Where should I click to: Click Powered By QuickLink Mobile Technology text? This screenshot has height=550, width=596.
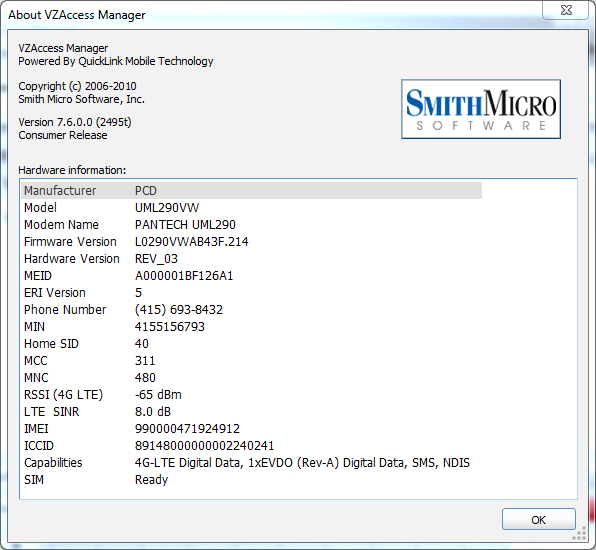click(116, 61)
